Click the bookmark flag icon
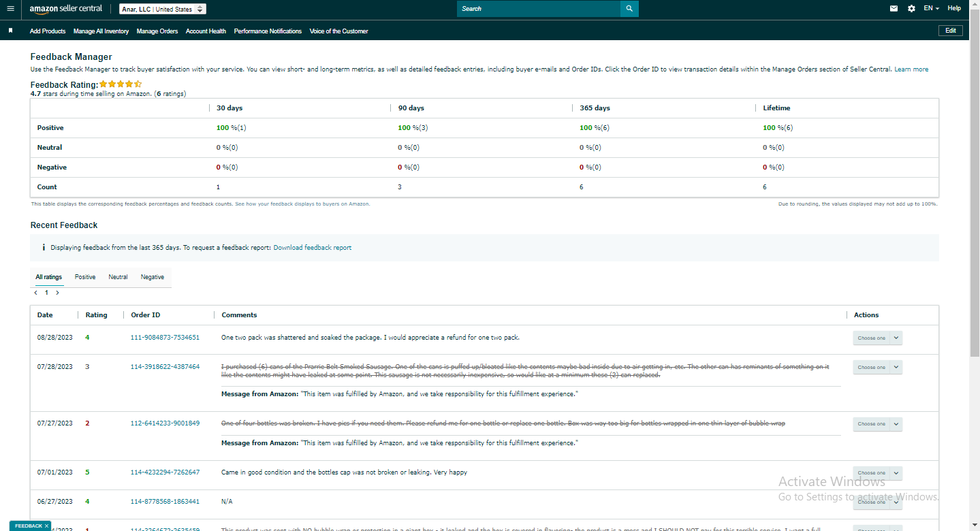 pos(10,31)
